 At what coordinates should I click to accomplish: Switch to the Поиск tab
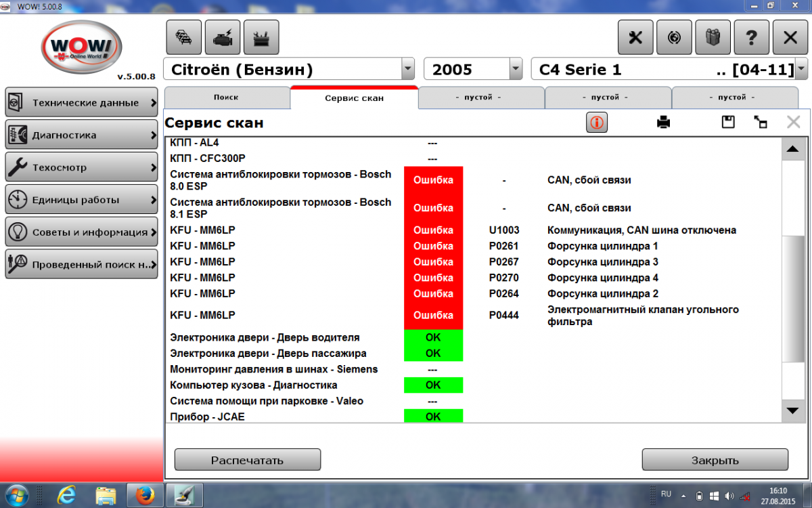pos(226,98)
